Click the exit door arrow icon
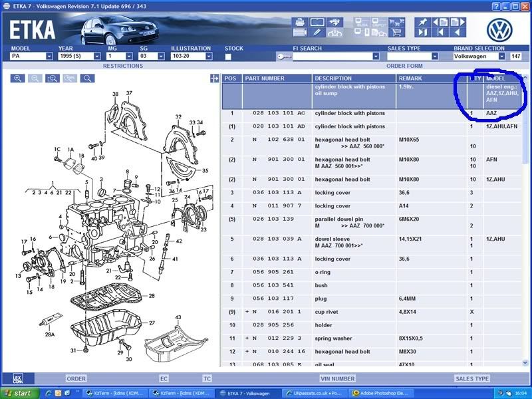Viewport: 532px width, 399px height. pyautogui.click(x=423, y=33)
